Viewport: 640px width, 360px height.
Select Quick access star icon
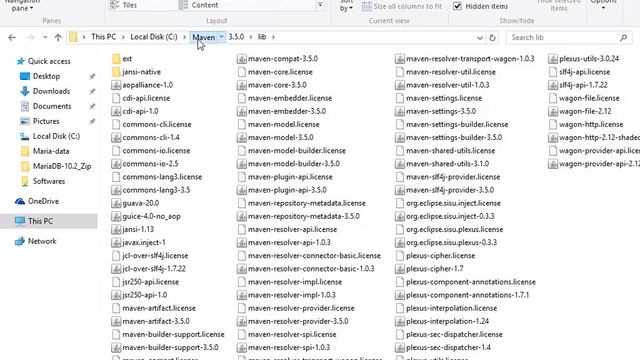click(x=20, y=61)
